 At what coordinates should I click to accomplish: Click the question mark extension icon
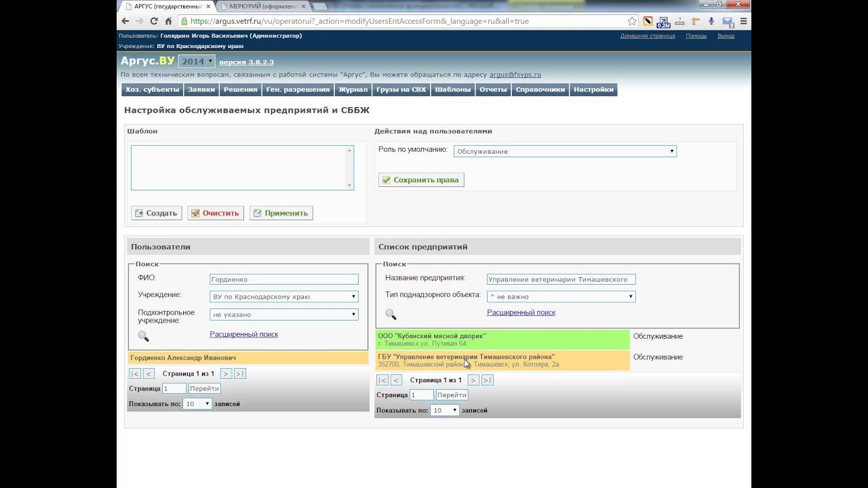tap(679, 21)
